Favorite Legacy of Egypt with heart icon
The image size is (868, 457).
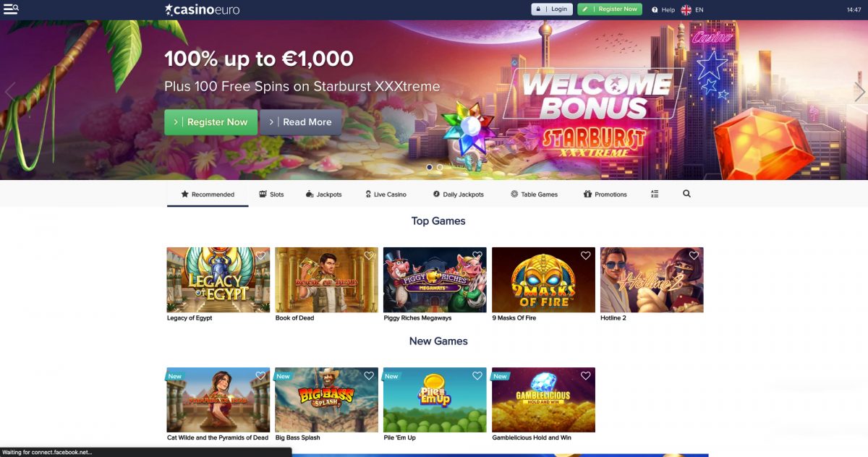click(260, 256)
